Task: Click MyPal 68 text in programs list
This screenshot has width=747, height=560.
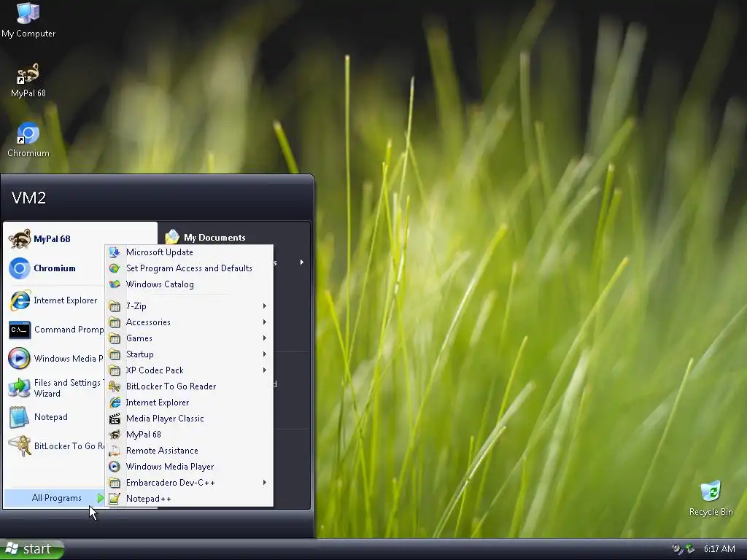Action: [144, 435]
